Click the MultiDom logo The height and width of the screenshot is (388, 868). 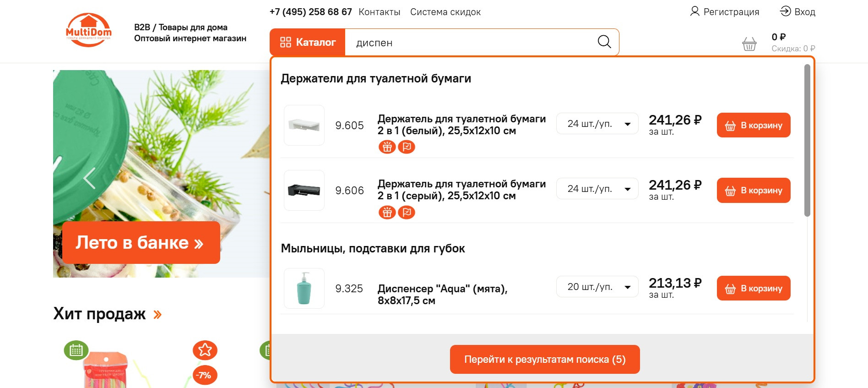pos(88,30)
